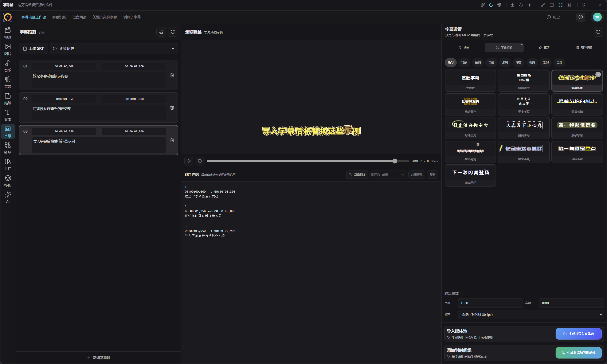Screen dimensions: 607x364
Task: Open the translate-to language dropdown
Action: [x=388, y=175]
